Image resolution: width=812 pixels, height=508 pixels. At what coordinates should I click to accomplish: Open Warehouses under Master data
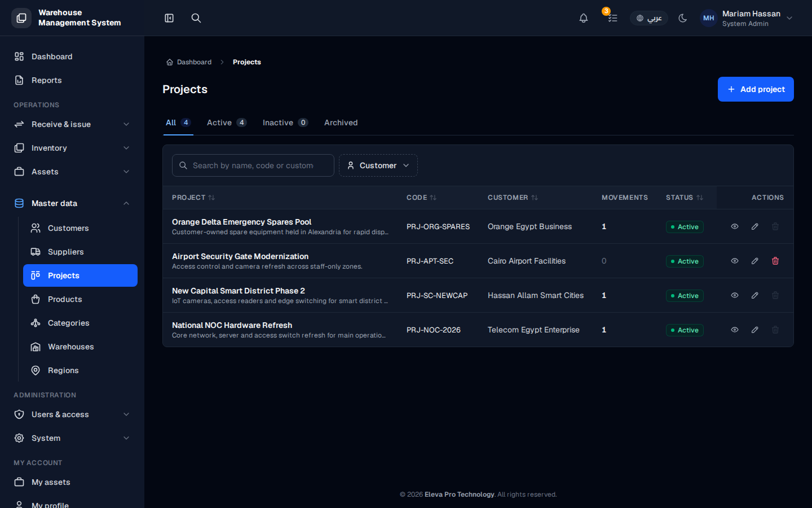point(80,347)
